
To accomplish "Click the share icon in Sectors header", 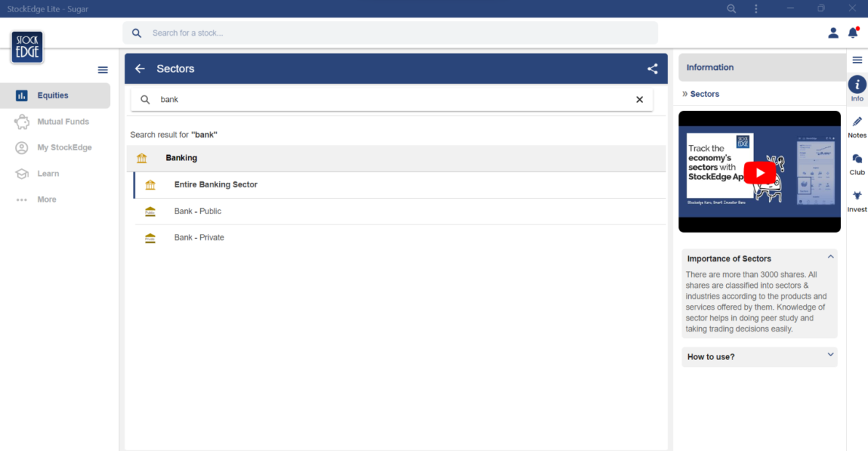I will [x=652, y=68].
